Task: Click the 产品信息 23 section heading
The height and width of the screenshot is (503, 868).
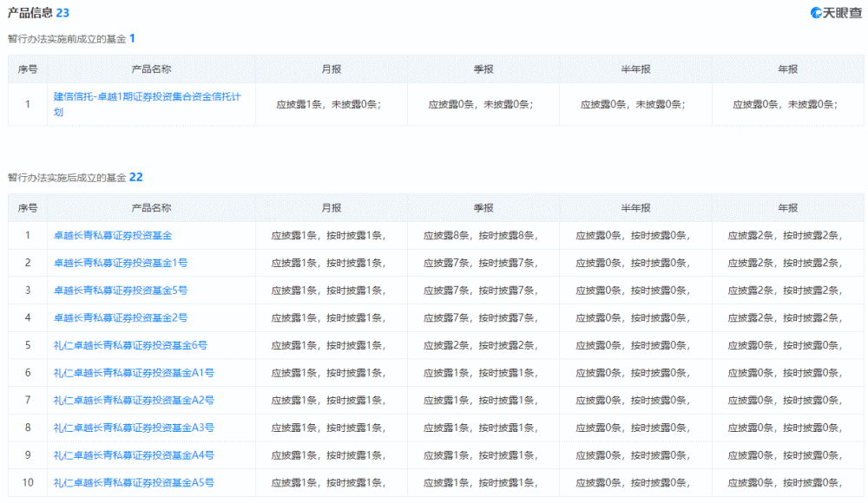Action: 38,13
